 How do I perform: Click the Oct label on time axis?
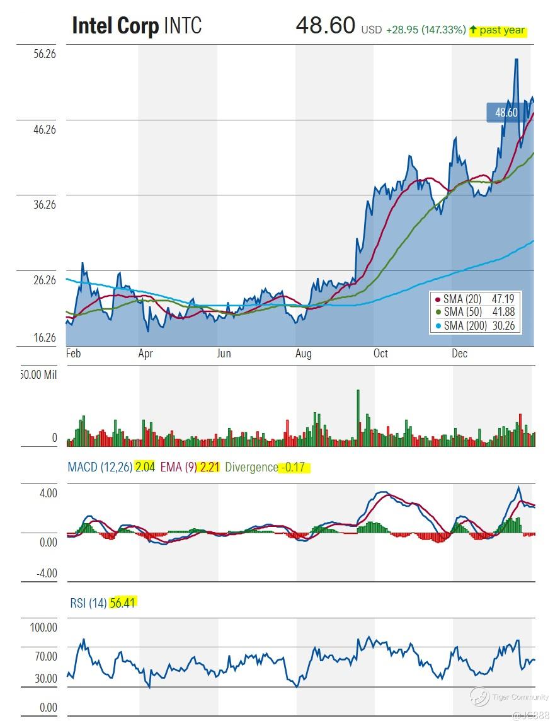[x=381, y=354]
